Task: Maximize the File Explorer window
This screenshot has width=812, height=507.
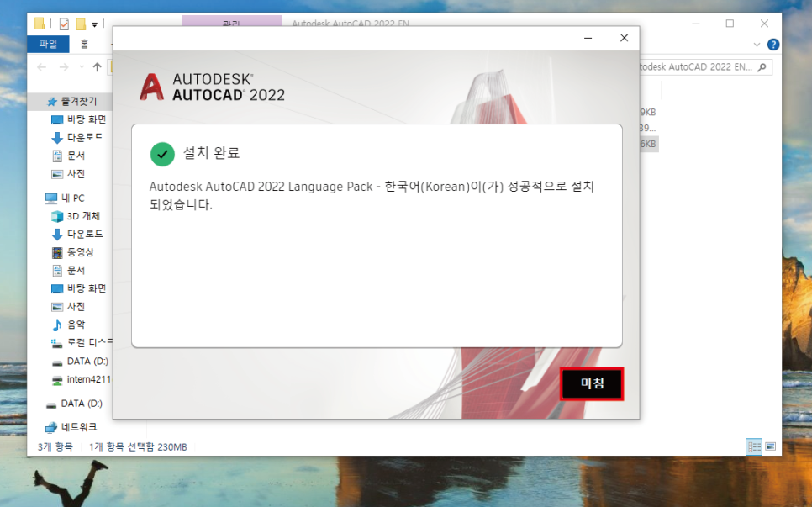Action: (x=730, y=24)
